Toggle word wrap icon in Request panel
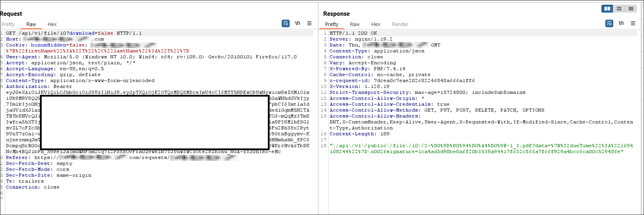644x215 pixels. pyautogui.click(x=286, y=23)
